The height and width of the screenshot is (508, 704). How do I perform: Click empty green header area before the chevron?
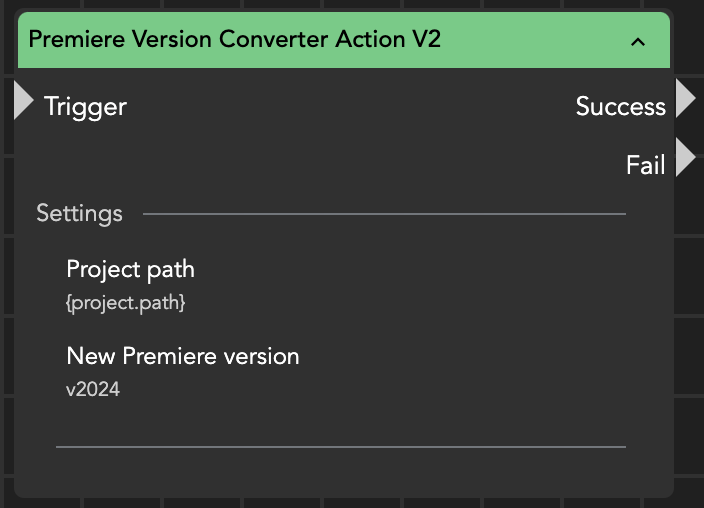(540, 41)
